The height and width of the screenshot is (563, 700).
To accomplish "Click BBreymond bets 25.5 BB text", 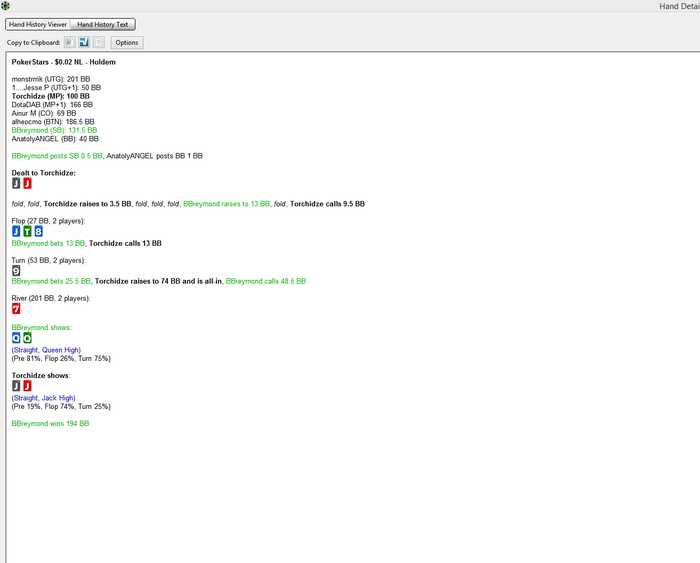I will point(51,281).
